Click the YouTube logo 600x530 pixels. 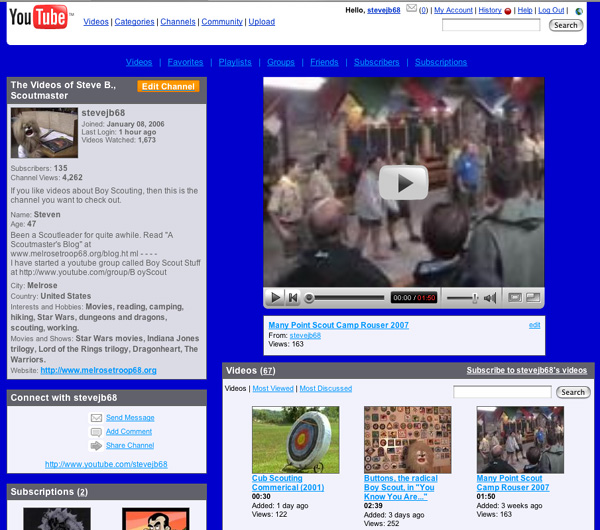(40, 17)
